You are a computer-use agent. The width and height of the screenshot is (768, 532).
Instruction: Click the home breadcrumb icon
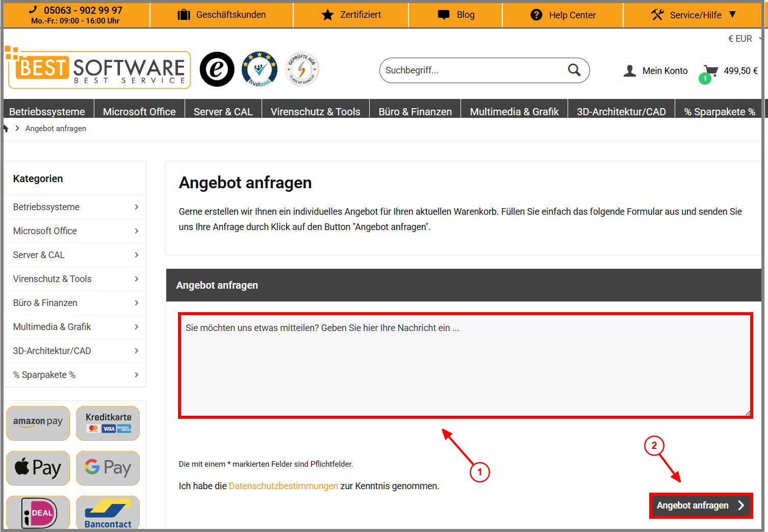point(6,128)
